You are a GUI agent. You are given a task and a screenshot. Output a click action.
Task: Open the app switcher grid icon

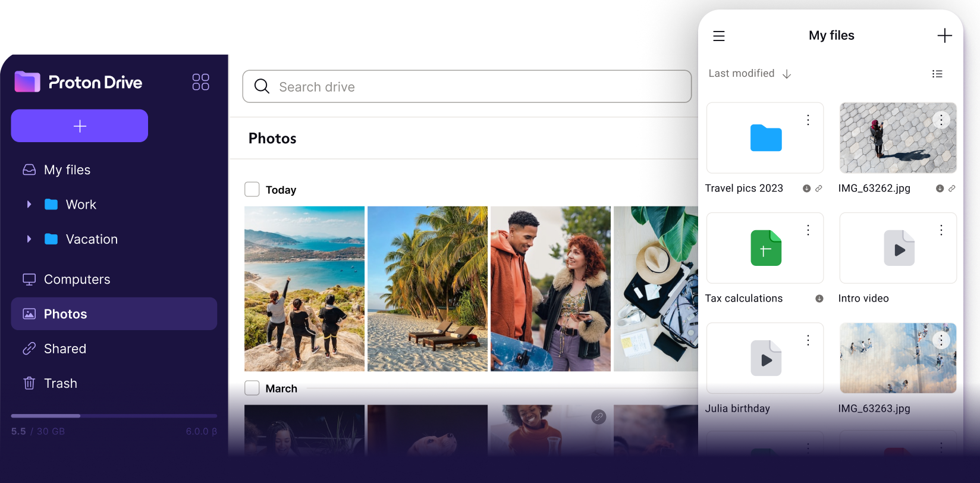coord(200,82)
